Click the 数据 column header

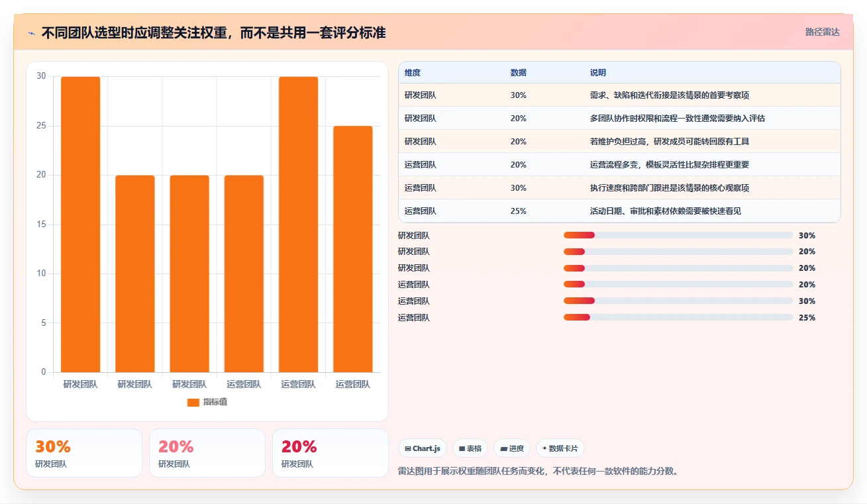coord(519,73)
